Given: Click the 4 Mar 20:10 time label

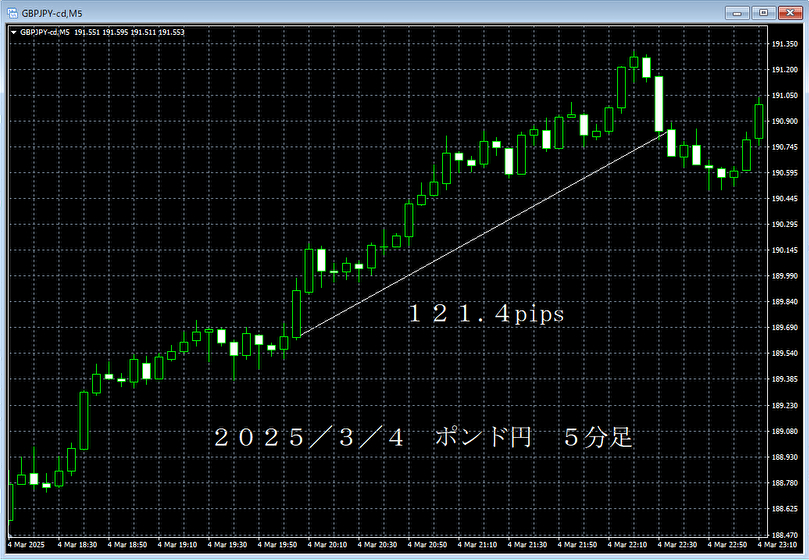Looking at the screenshot, I should [327, 545].
